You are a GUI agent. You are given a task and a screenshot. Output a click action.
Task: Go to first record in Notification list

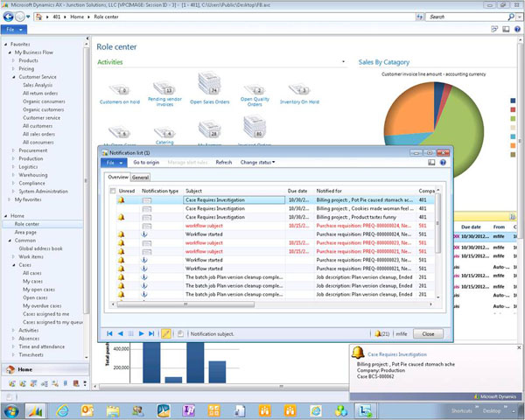coord(109,333)
